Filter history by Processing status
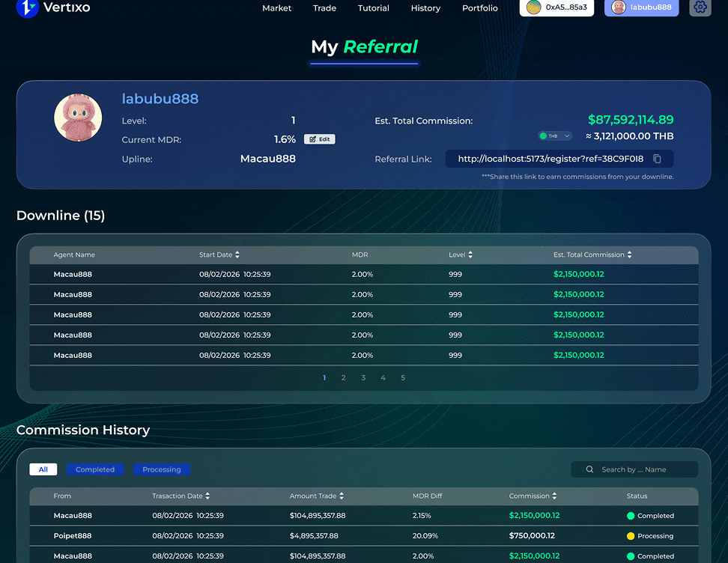728x563 pixels. pos(162,469)
